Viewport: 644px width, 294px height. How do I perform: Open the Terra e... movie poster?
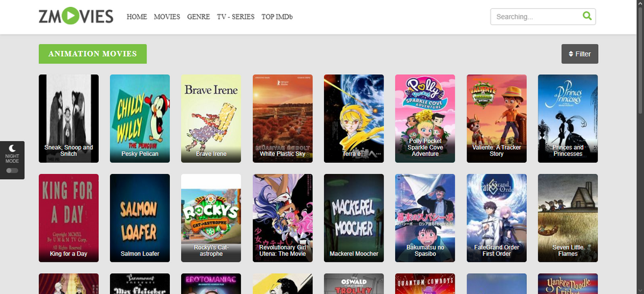(353, 119)
